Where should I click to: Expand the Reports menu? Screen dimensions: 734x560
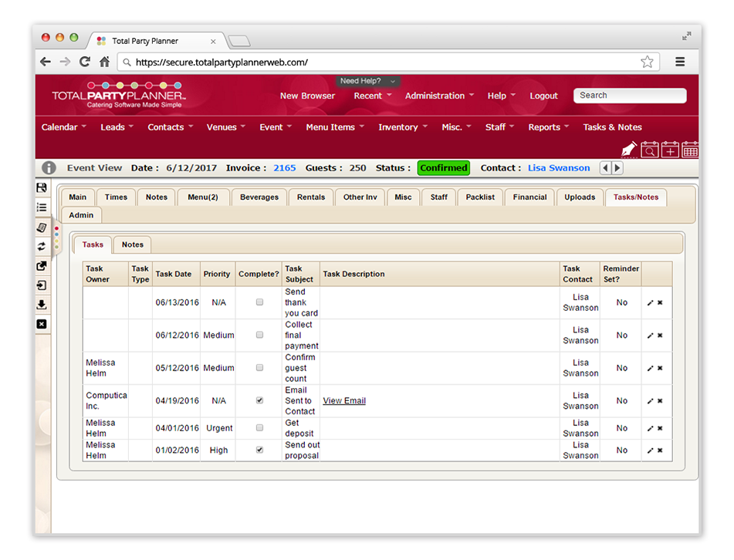point(549,127)
